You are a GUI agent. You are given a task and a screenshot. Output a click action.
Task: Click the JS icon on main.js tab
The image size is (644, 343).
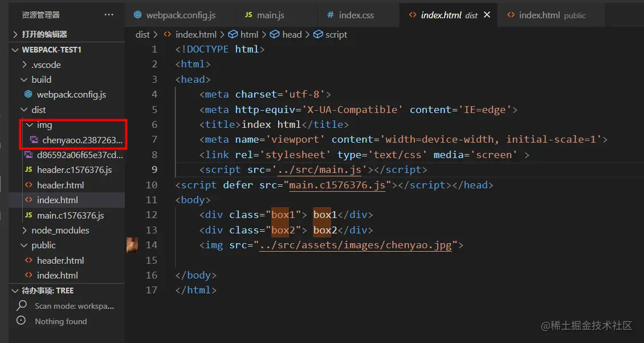coord(248,15)
